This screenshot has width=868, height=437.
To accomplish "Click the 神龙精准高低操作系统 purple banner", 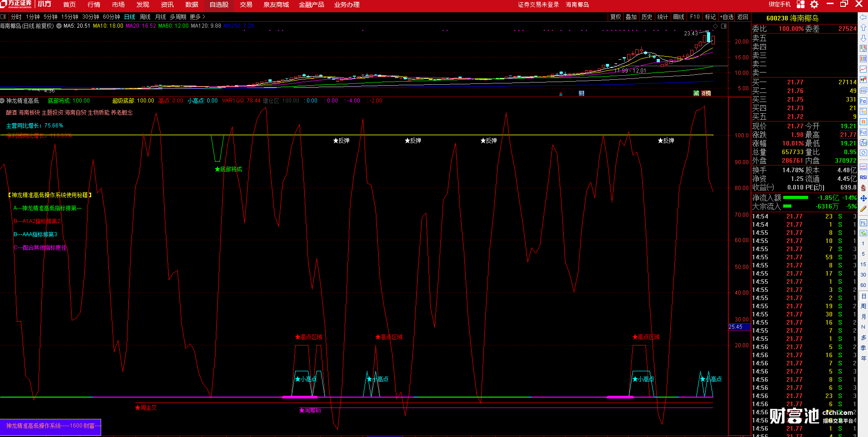I will click(x=50, y=426).
